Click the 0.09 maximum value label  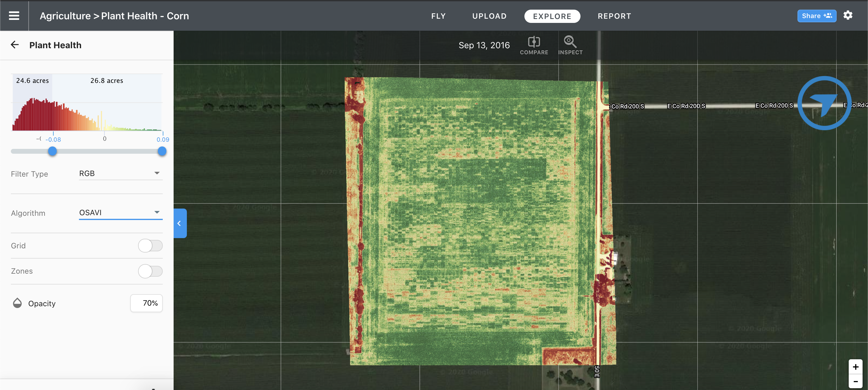[x=163, y=140]
